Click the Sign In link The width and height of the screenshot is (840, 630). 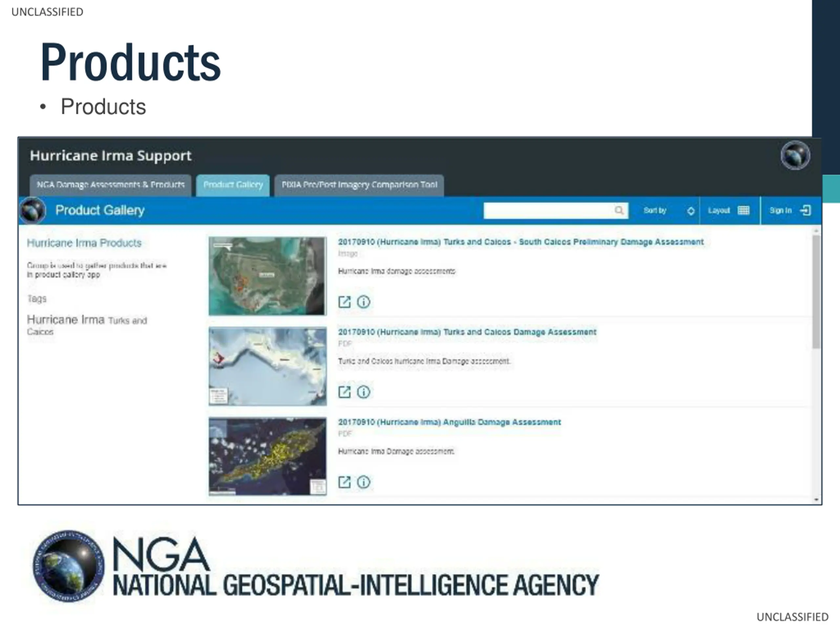point(780,210)
